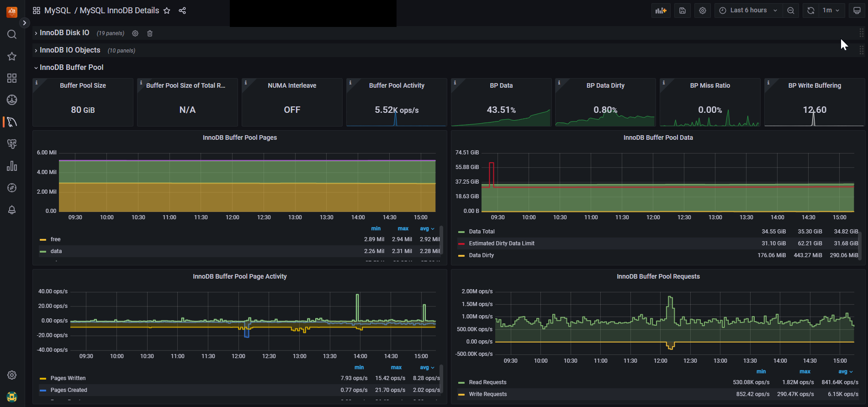Open the NUMA Interleave panel title menu

click(292, 85)
